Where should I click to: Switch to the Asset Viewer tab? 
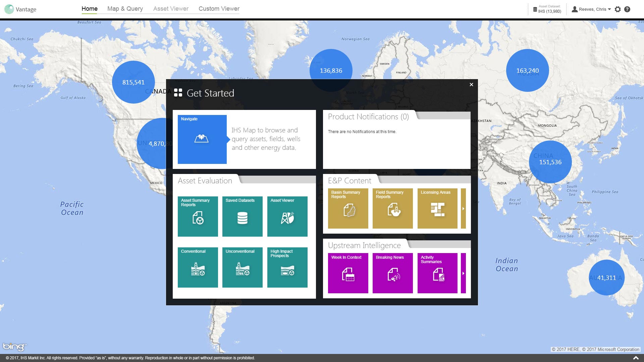point(171,9)
